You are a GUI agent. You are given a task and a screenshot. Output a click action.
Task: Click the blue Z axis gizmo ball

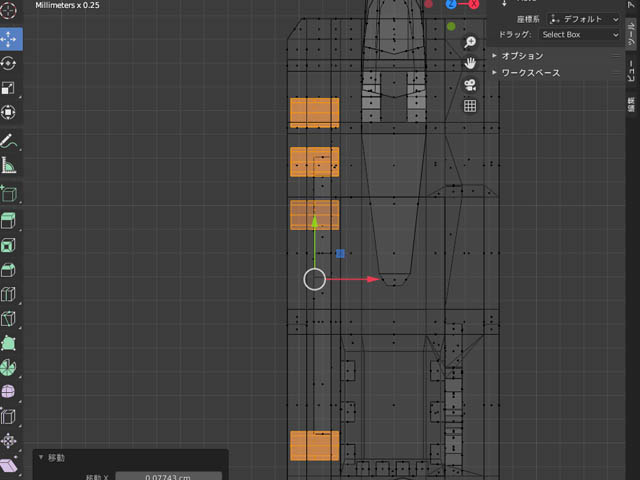click(451, 4)
